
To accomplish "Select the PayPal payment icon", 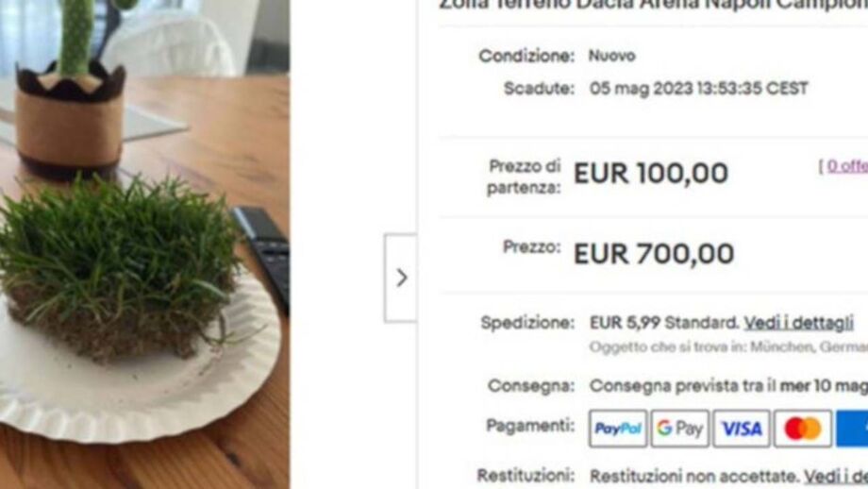I will coord(618,428).
